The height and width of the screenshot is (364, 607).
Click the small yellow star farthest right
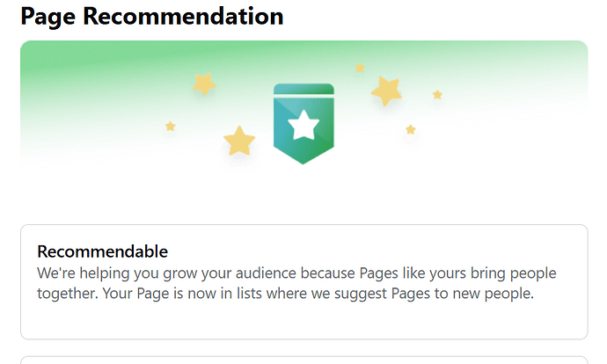pos(437,95)
